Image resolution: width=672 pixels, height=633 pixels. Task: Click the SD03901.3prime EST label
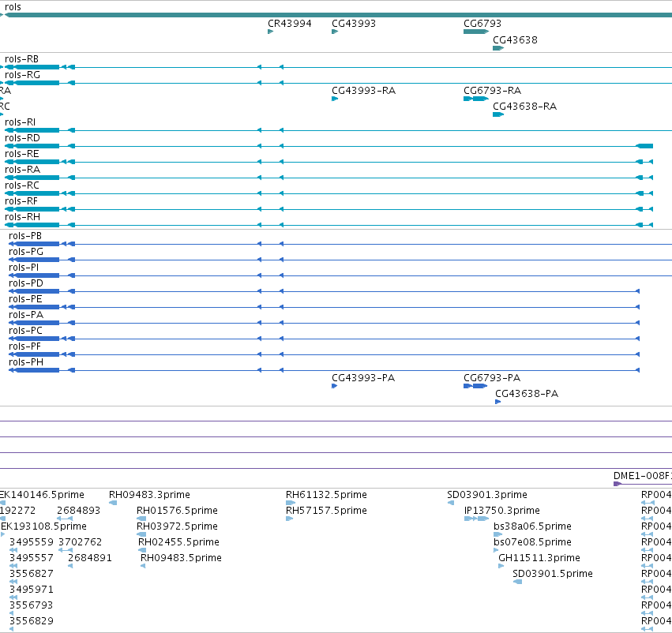coord(487,495)
